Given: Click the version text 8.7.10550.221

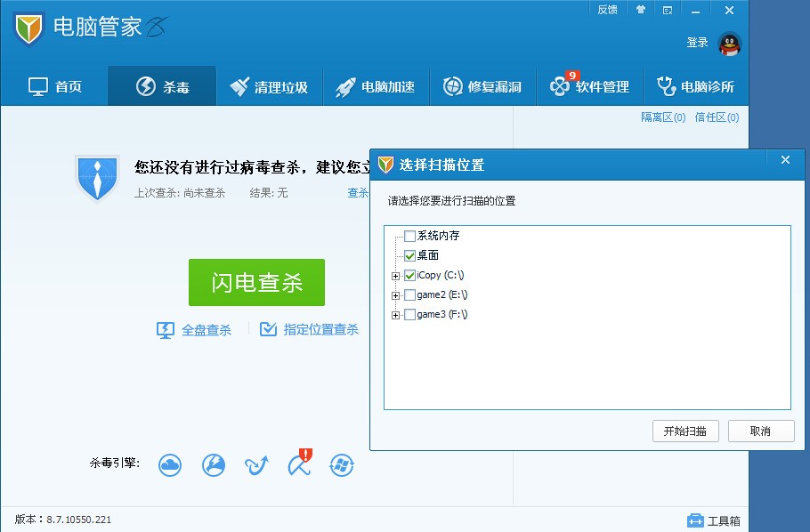Looking at the screenshot, I should 78,520.
